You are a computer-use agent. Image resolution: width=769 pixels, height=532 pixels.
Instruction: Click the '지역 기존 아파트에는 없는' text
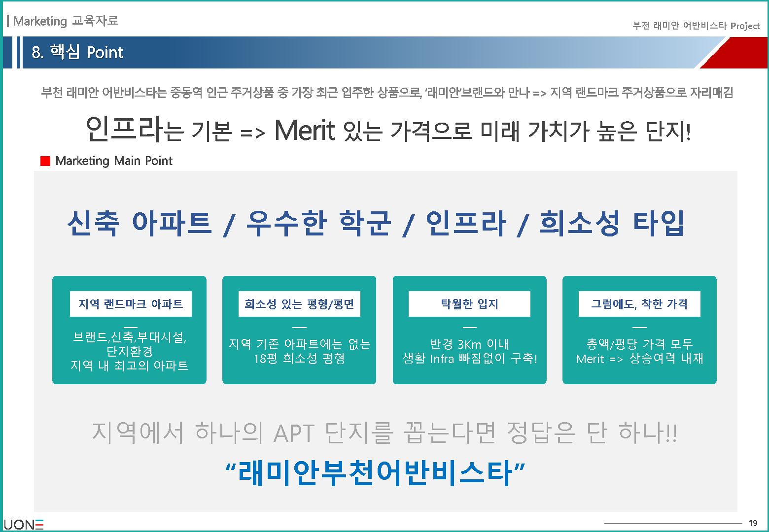point(299,344)
